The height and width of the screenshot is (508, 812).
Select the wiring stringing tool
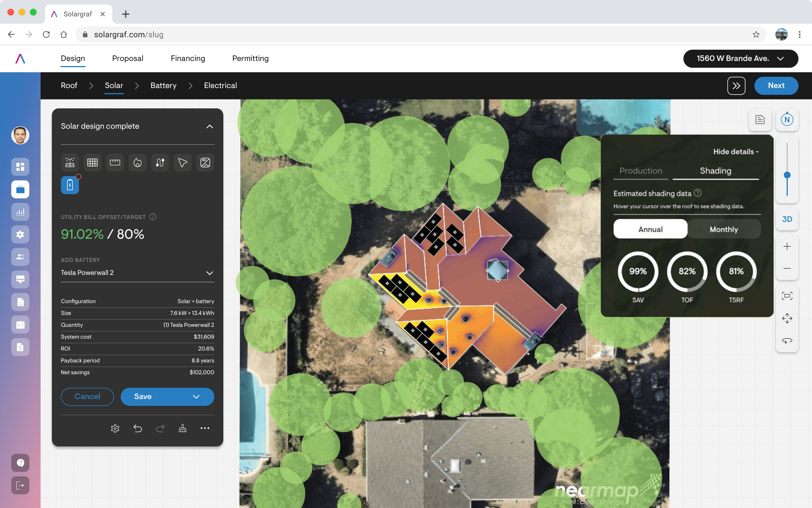pos(160,163)
